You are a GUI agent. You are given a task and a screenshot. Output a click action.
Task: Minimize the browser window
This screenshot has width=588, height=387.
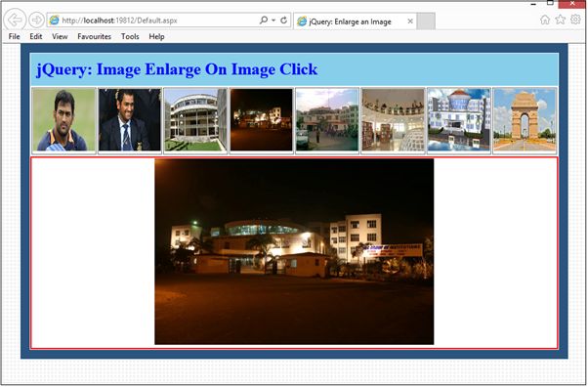[533, 4]
